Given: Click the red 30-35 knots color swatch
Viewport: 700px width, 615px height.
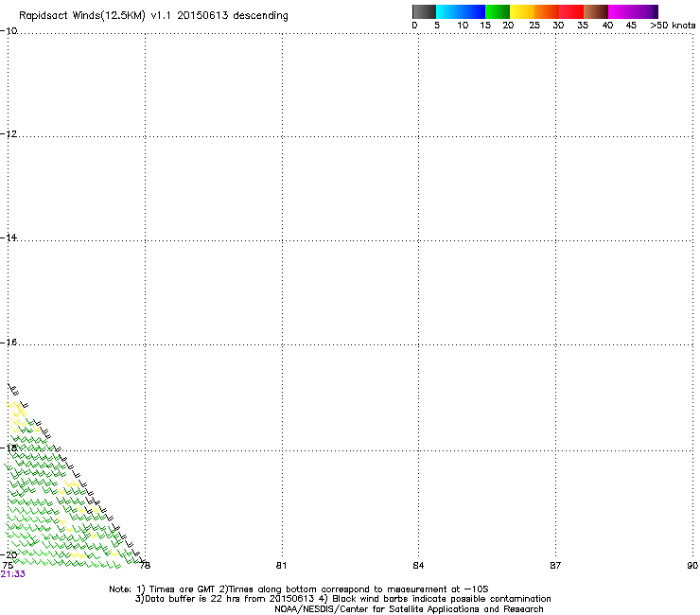Looking at the screenshot, I should 571,11.
